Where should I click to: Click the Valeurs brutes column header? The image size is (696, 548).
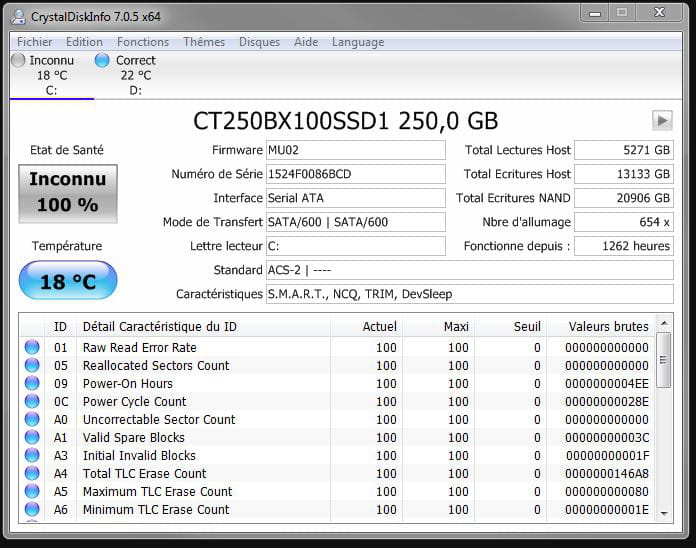point(601,327)
